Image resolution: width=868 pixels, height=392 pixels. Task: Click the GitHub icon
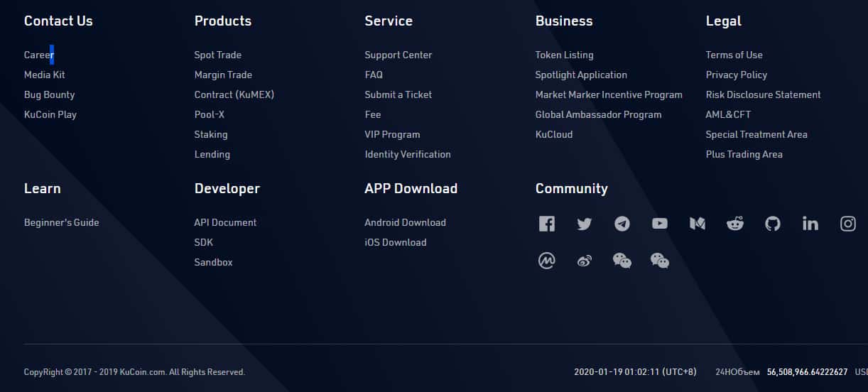pos(772,224)
